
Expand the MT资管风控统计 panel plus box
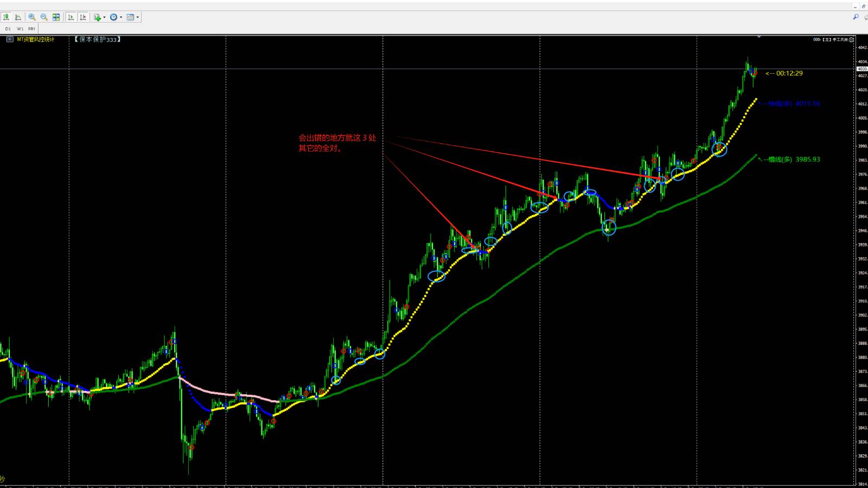[x=10, y=39]
